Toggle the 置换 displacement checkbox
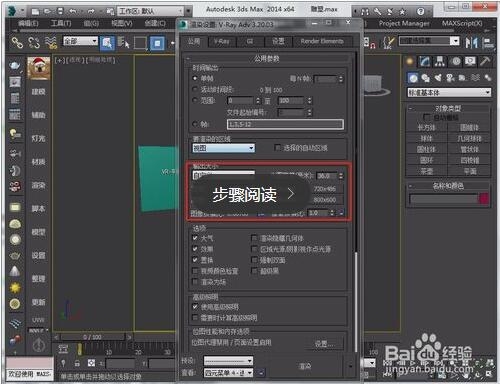The image size is (500, 384). pos(195,260)
